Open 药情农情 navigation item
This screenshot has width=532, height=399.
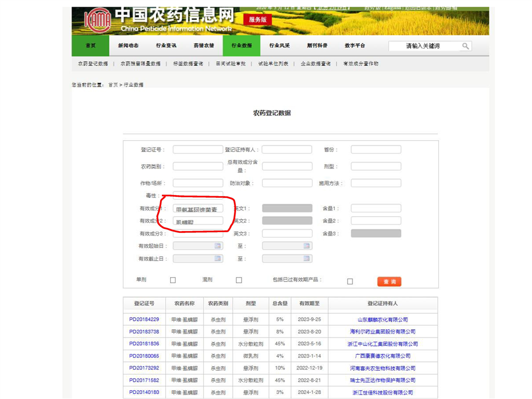tap(203, 45)
